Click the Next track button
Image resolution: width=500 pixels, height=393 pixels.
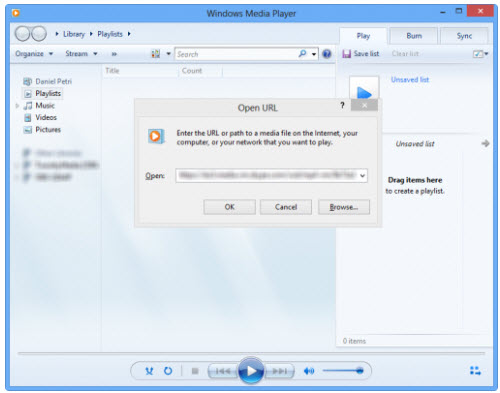click(279, 371)
